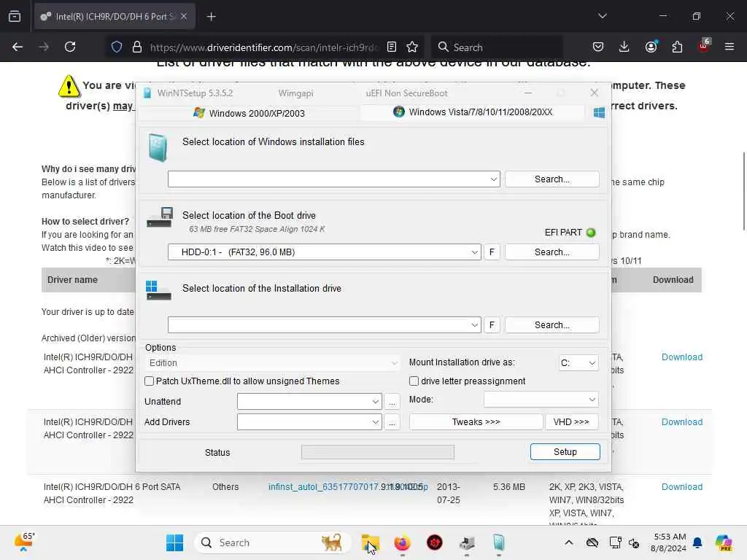Viewport: 747px width, 560px height.
Task: Expand the Installation drive dropdown
Action: coord(474,324)
